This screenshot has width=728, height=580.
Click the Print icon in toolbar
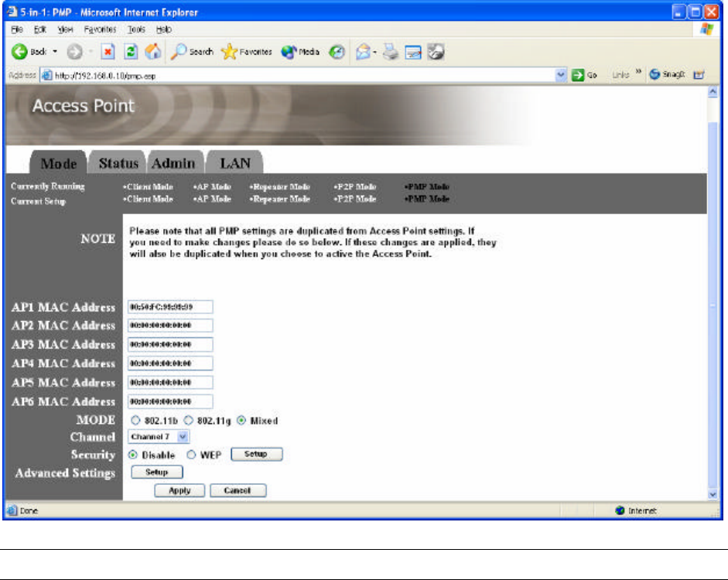coord(390,52)
